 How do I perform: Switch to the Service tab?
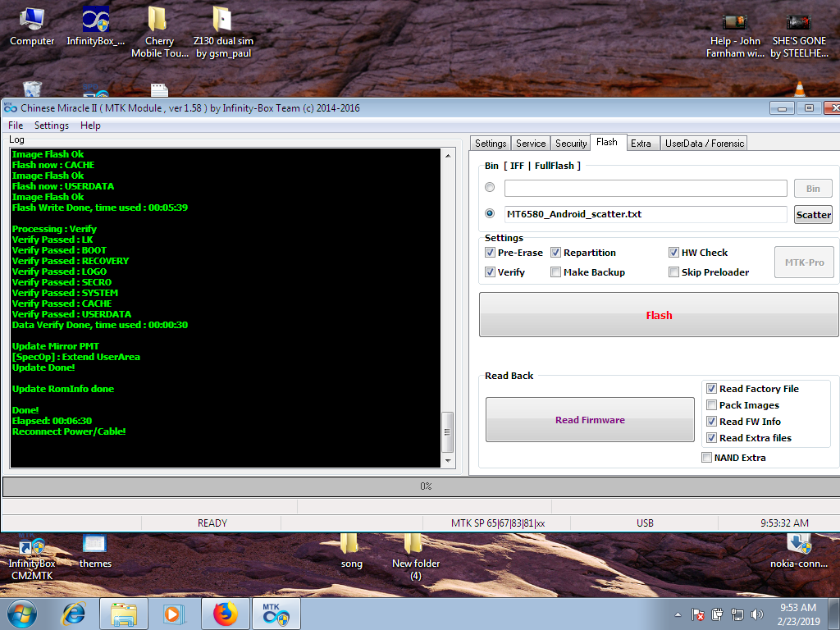click(x=531, y=144)
